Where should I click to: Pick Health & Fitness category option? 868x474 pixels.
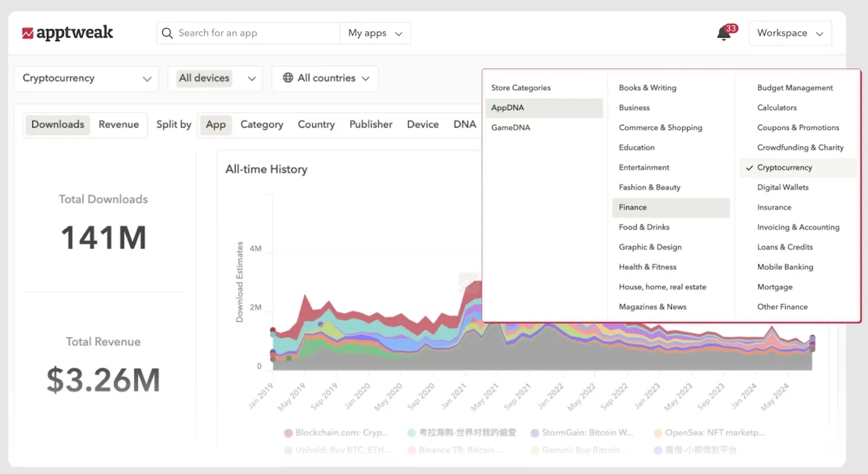point(648,267)
